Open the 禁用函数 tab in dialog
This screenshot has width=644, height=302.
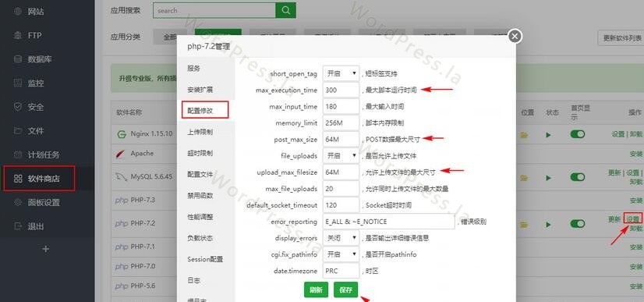pos(200,196)
